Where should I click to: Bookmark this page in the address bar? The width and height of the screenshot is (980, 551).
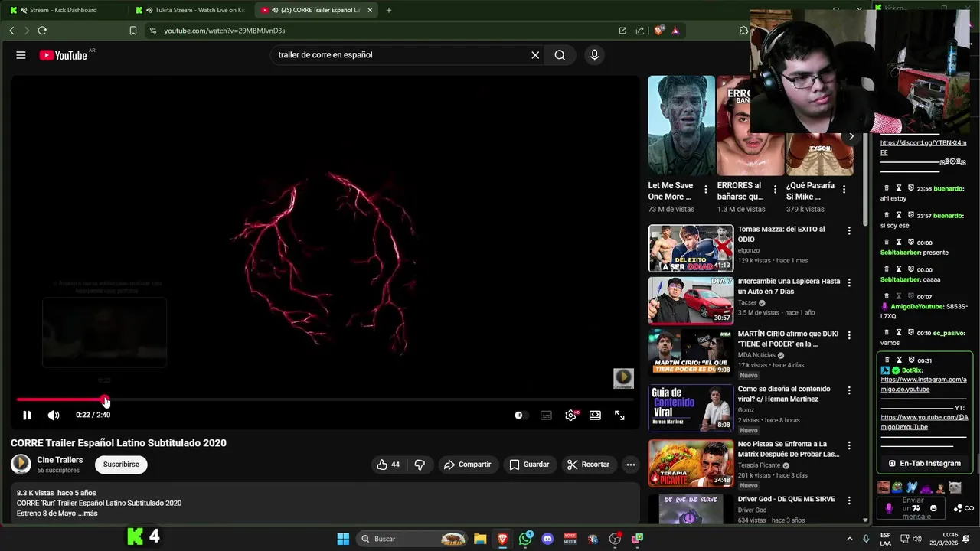pyautogui.click(x=133, y=31)
